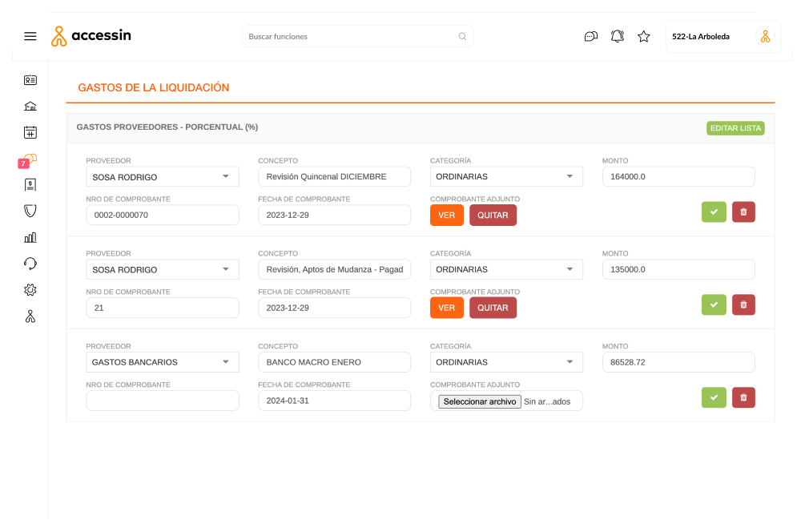
Task: Click Seleccionar archivo to attach a file
Action: (x=479, y=401)
